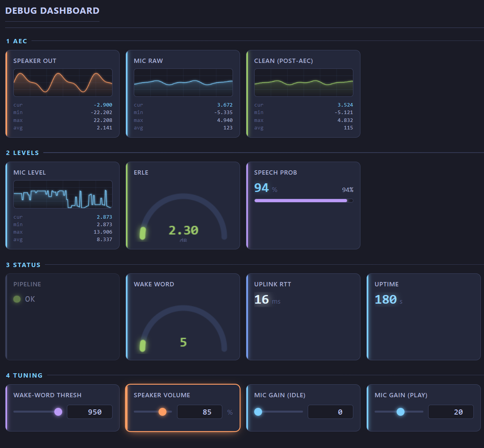Click the ERLE card title
The height and width of the screenshot is (448, 484).
pyautogui.click(x=141, y=172)
